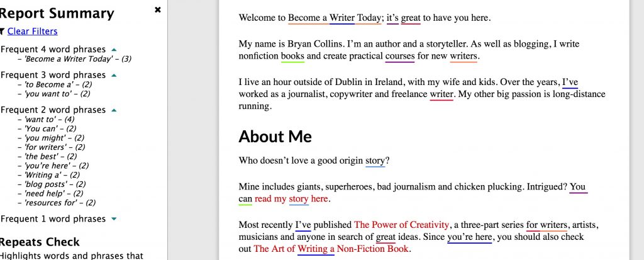
Task: Click underlined word 'writers' after 'for new'
Action: pos(464,56)
